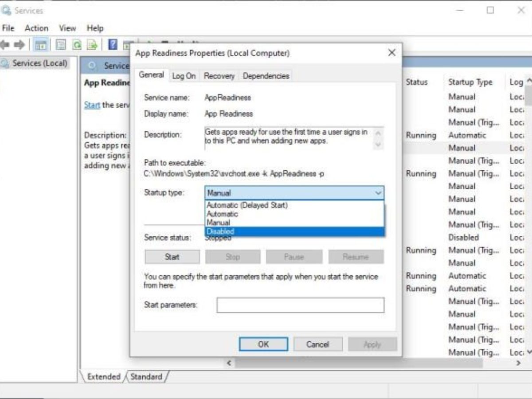The image size is (532, 399).
Task: Select the Services (Local) tree node
Action: pyautogui.click(x=40, y=63)
